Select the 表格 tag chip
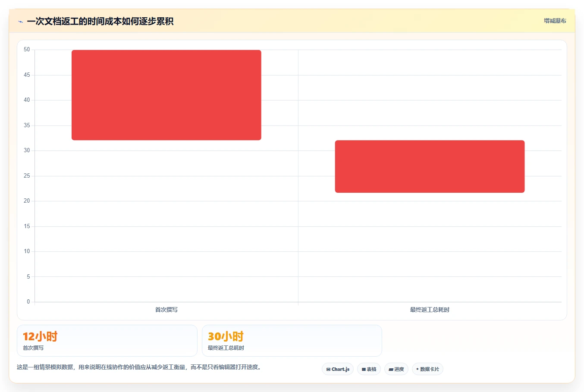 [x=369, y=369]
